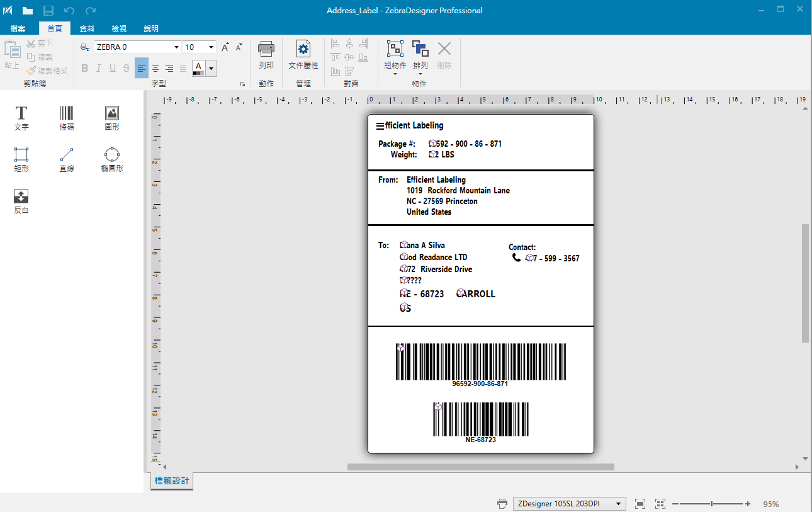Toggle justify text alignment

click(183, 68)
